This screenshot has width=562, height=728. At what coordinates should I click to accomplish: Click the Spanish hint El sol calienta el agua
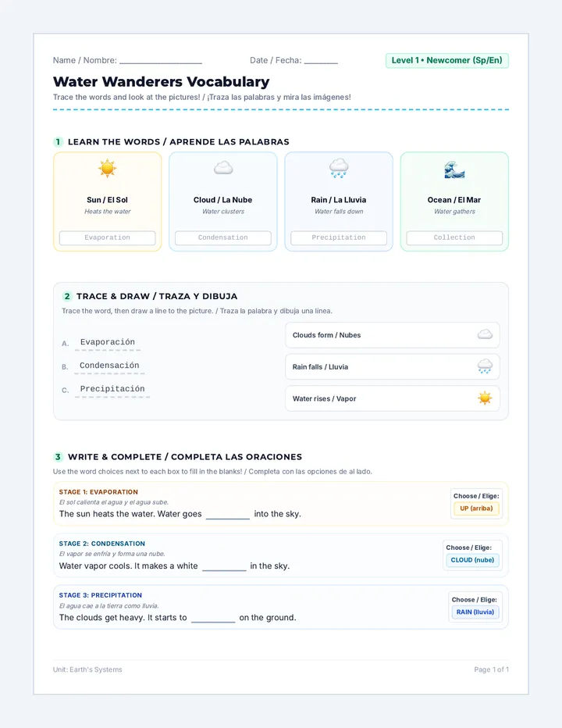[x=114, y=502]
